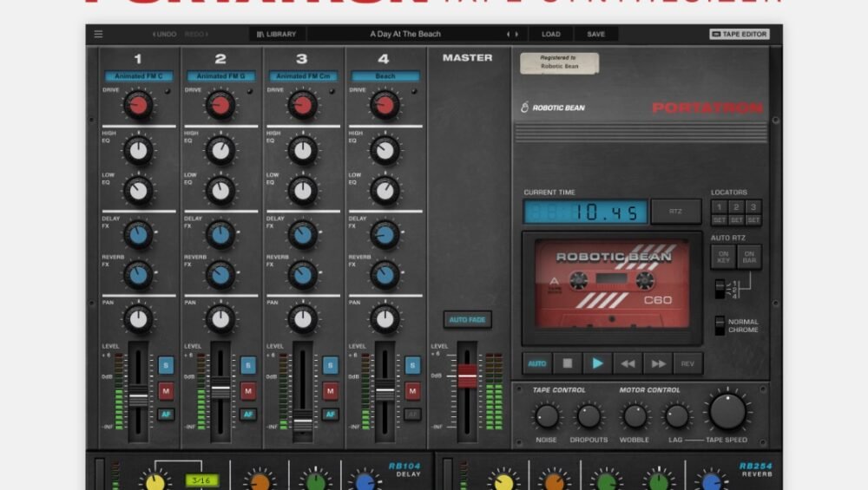868x490 pixels.
Task: Click preset name A Day At The Beach
Action: click(405, 34)
